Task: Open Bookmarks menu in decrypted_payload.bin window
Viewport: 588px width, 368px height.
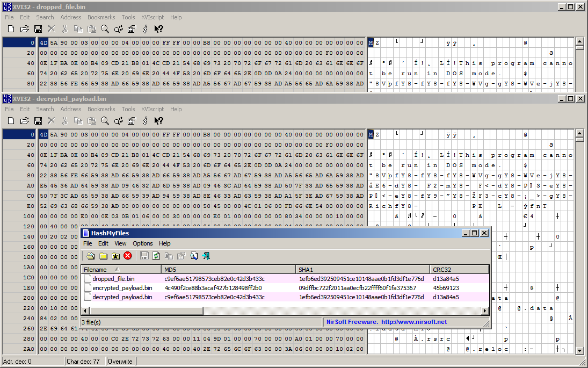Action: (101, 109)
